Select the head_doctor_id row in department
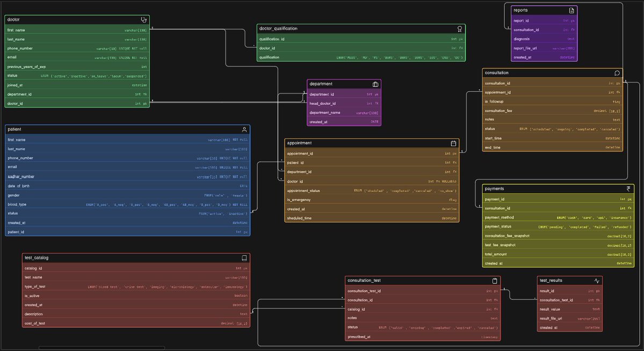The height and width of the screenshot is (351, 644). point(344,103)
